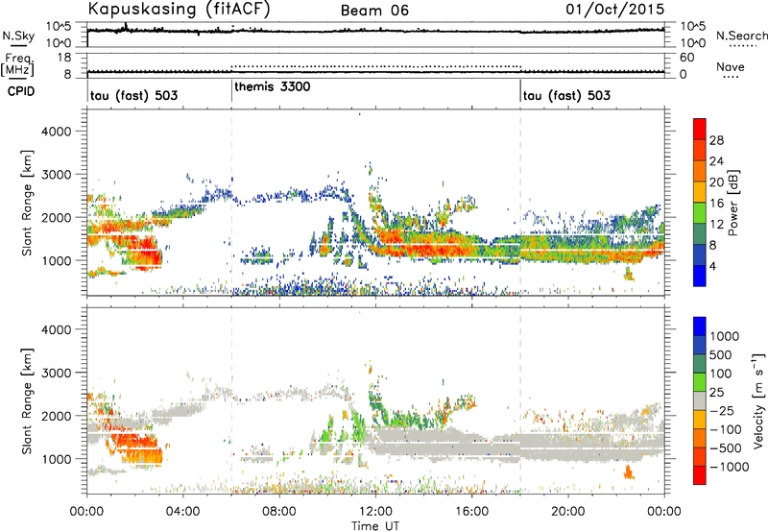Viewport: 768px width, 532px height.
Task: Click the 'CPID' label
Action: point(21,91)
